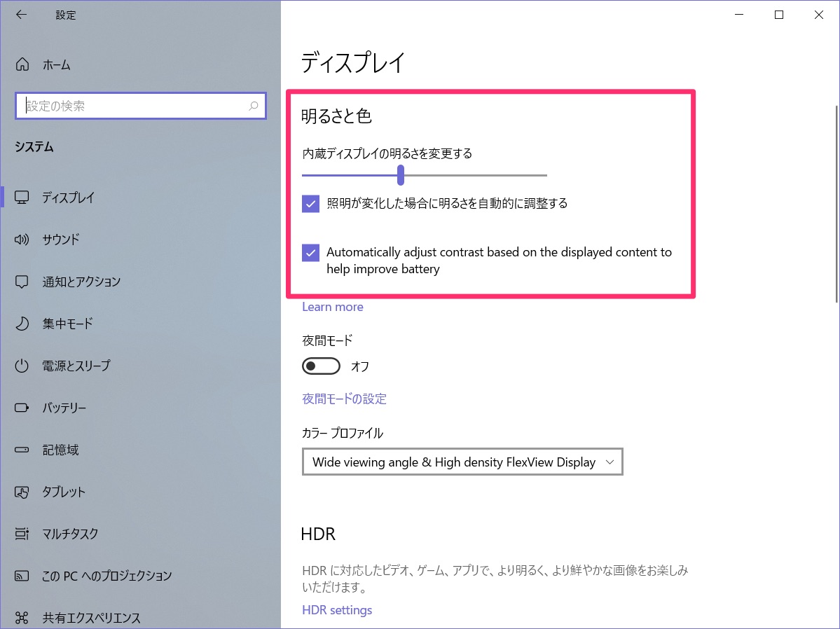Close the Settings window
Screen dimensions: 840x629
tap(818, 15)
